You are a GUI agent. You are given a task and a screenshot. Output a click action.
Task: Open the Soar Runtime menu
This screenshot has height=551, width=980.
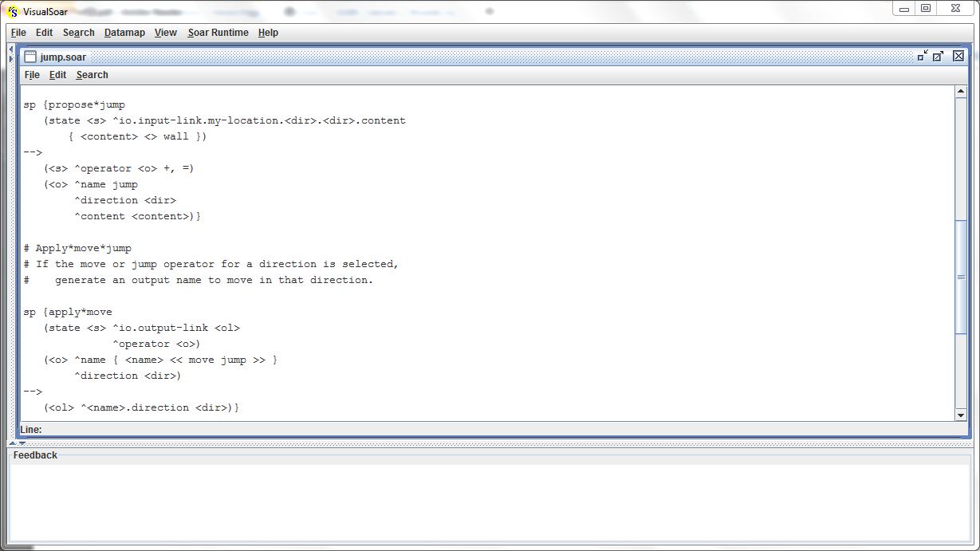pyautogui.click(x=218, y=33)
